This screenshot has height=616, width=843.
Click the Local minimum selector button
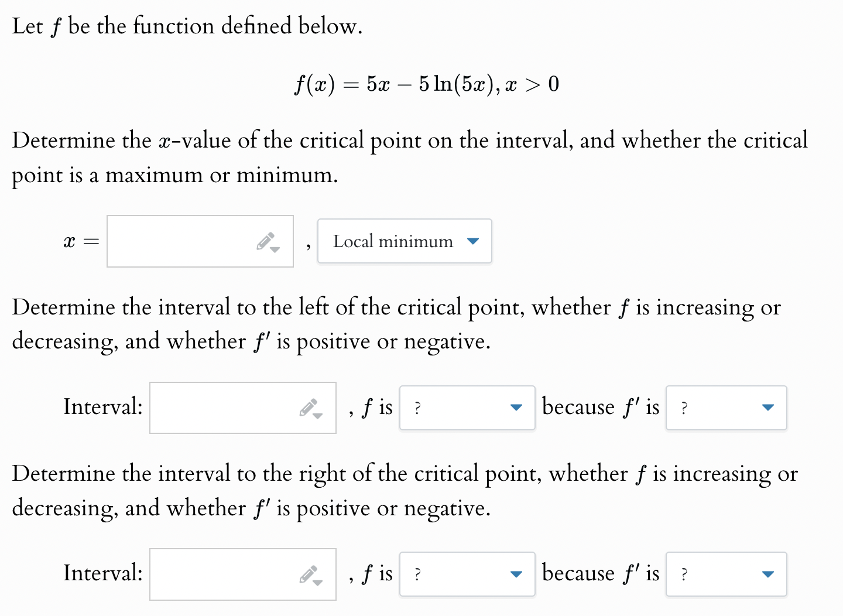click(404, 241)
